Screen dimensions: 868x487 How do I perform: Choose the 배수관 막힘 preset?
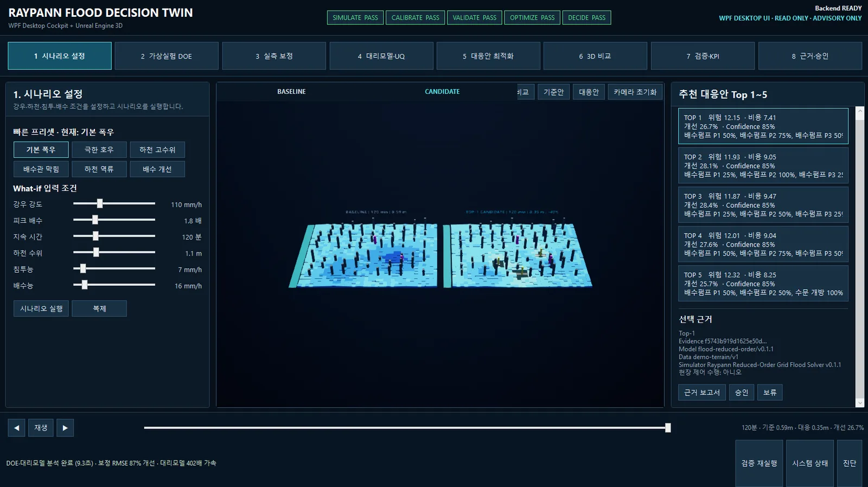41,169
